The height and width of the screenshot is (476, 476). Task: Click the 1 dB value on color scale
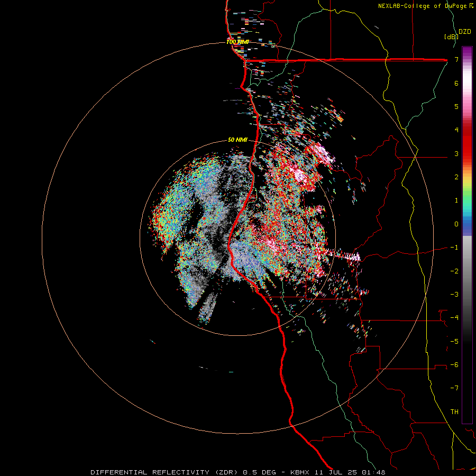456,200
